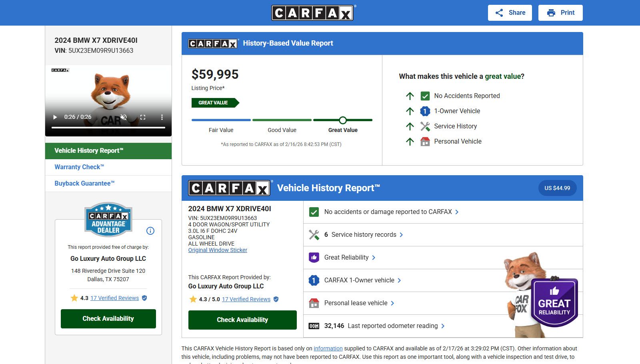Open the Warranty Check tab

click(79, 167)
